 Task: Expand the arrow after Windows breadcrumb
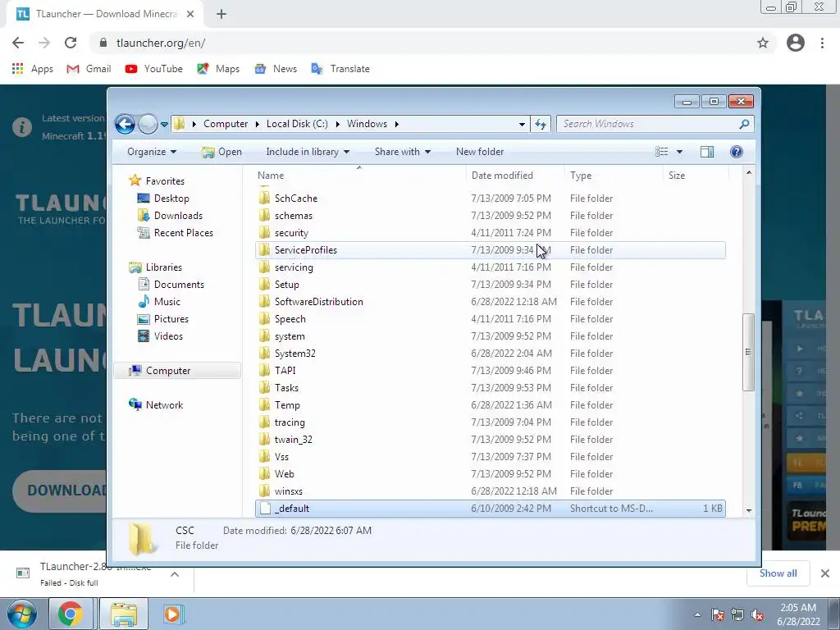pos(397,125)
